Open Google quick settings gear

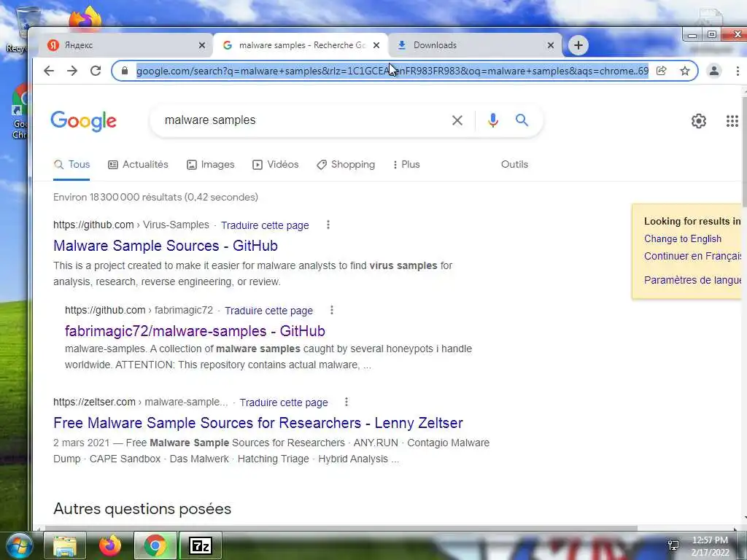coord(699,121)
